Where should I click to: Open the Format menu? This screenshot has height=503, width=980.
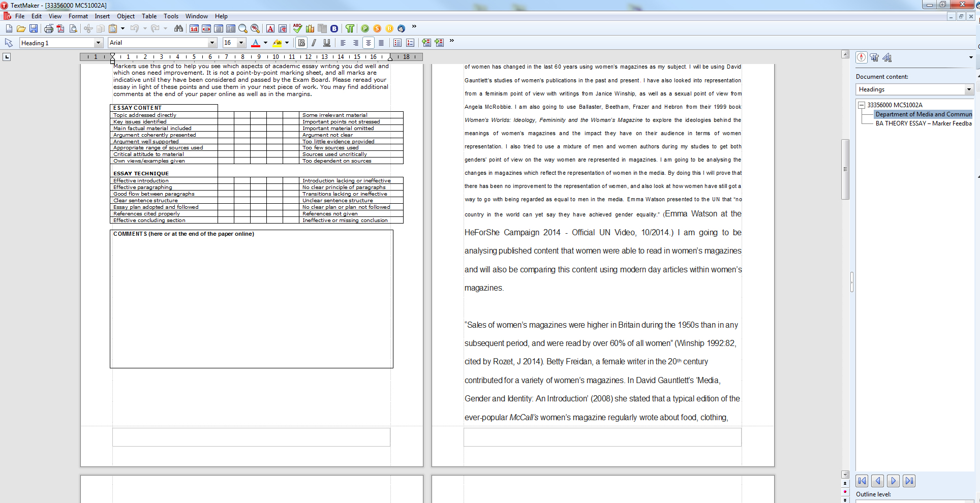tap(78, 16)
